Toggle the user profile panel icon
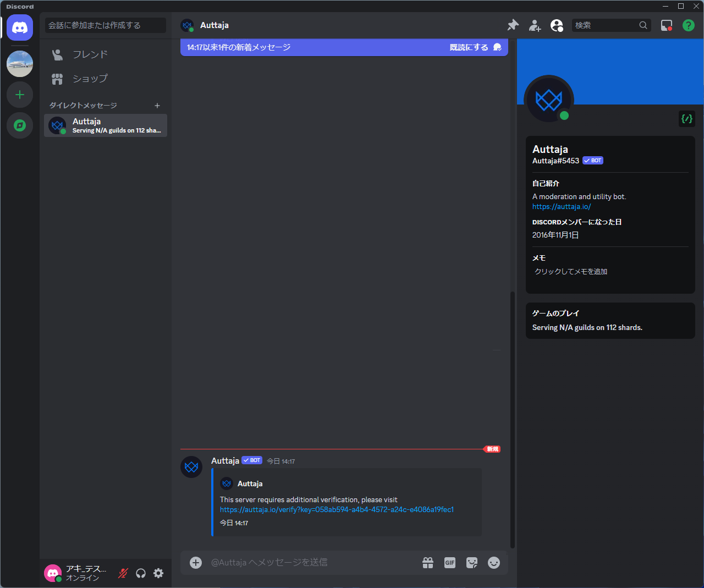This screenshot has width=704, height=588. point(557,25)
